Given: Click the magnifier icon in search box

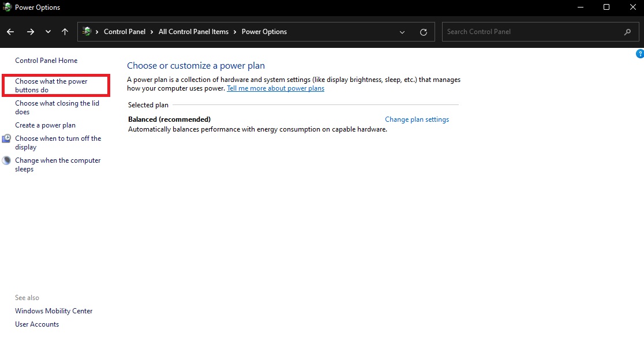Looking at the screenshot, I should pyautogui.click(x=627, y=32).
